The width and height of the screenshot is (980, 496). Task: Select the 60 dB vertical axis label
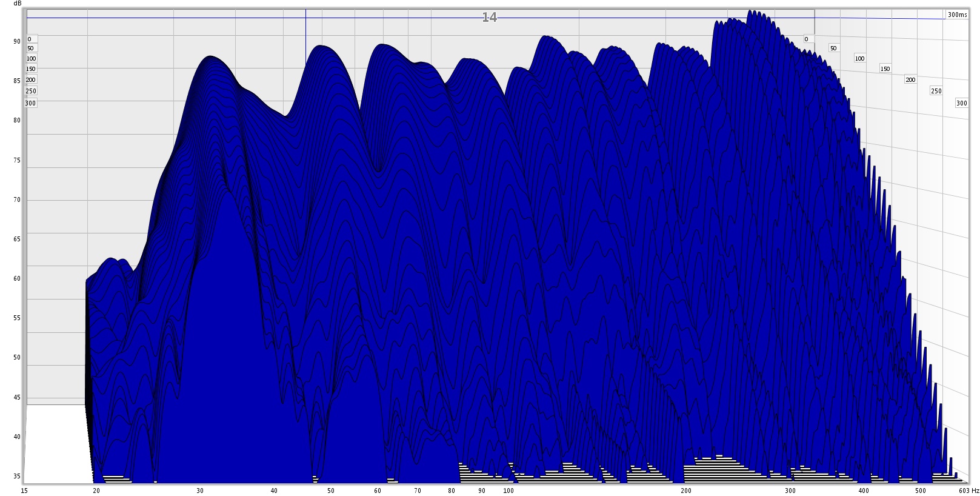[17, 279]
